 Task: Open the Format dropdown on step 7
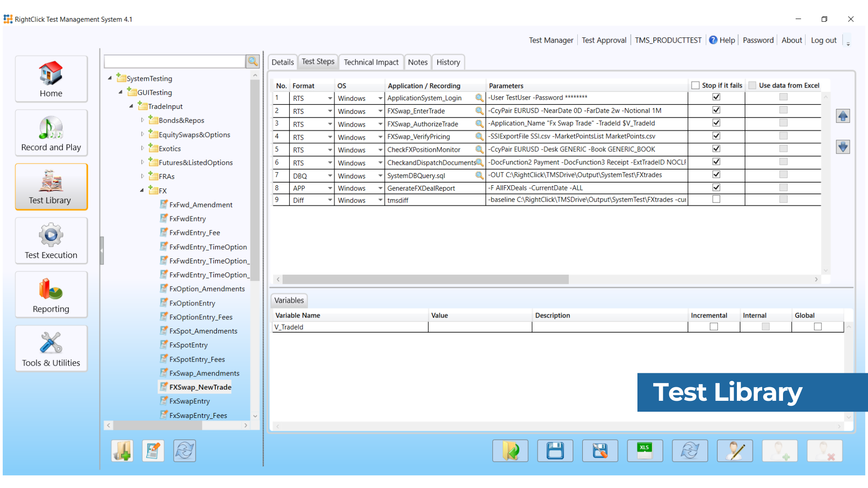coord(330,175)
